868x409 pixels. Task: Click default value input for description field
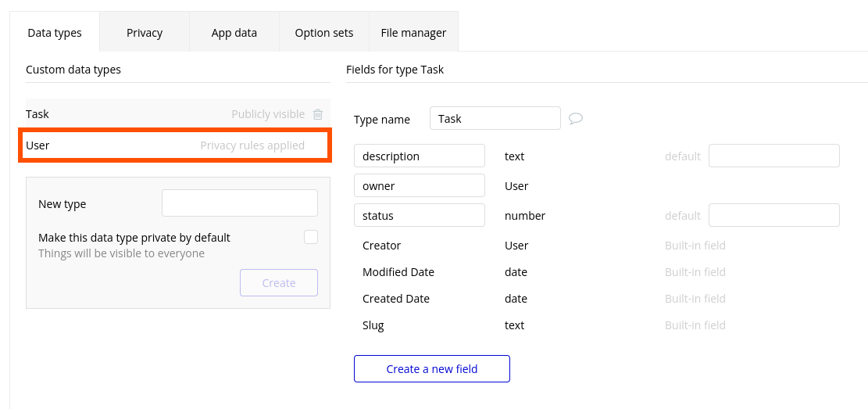[774, 156]
